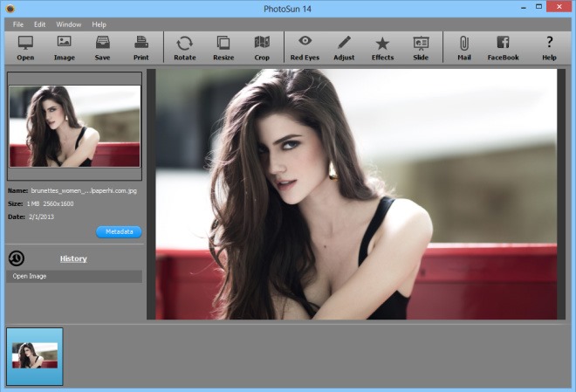This screenshot has height=392, width=576.
Task: Open the Edit menu
Action: click(40, 24)
